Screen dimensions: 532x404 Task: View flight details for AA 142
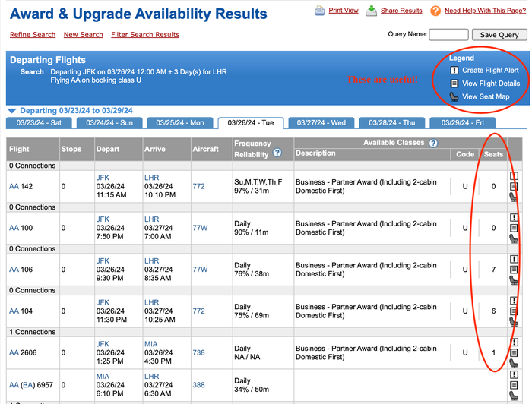click(x=514, y=186)
